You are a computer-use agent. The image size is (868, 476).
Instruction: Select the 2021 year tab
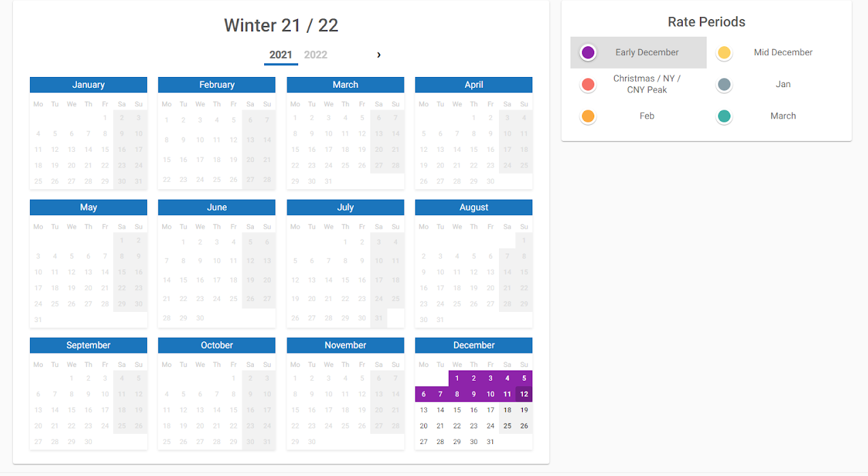coord(280,54)
